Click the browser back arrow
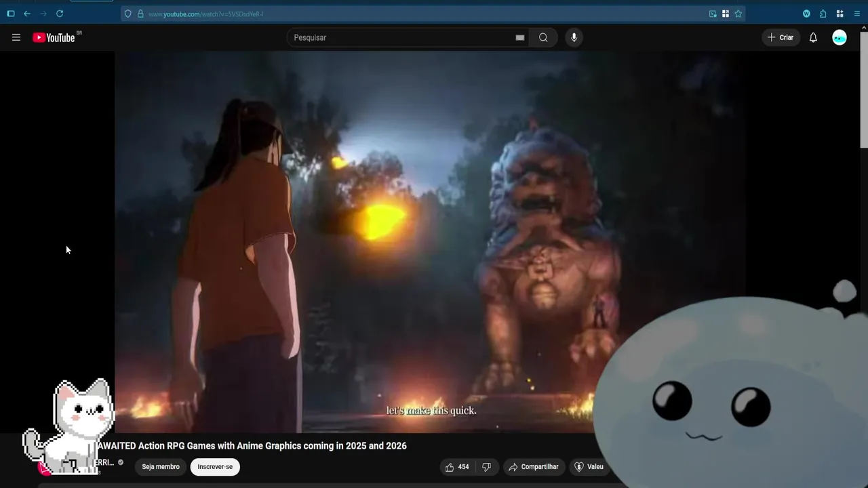The image size is (868, 488). [27, 14]
